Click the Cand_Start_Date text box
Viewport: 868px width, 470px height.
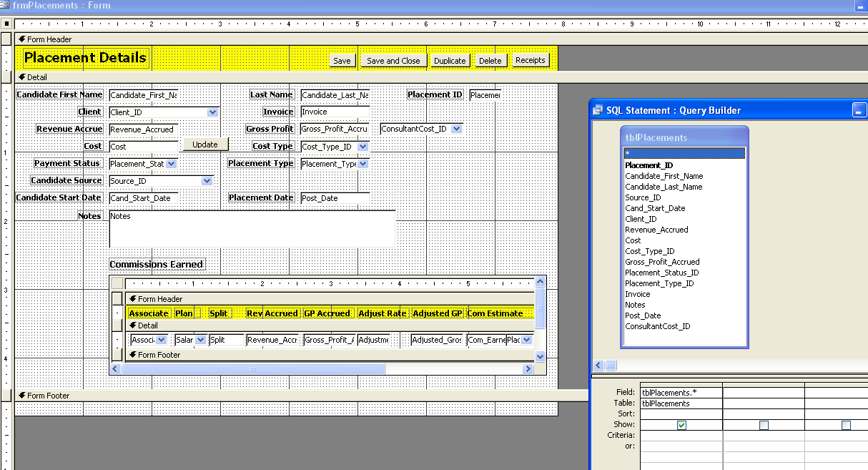tap(143, 197)
